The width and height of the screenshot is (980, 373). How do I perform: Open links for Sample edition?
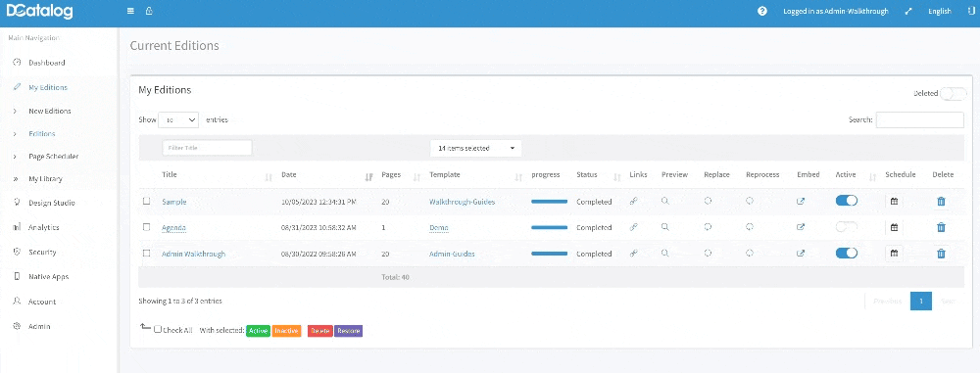633,201
